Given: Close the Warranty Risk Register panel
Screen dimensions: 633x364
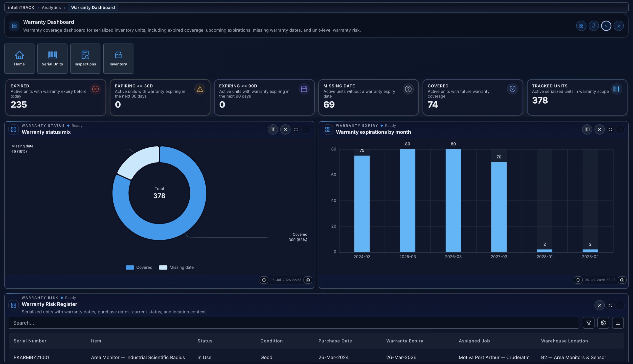Looking at the screenshot, I should click(600, 305).
